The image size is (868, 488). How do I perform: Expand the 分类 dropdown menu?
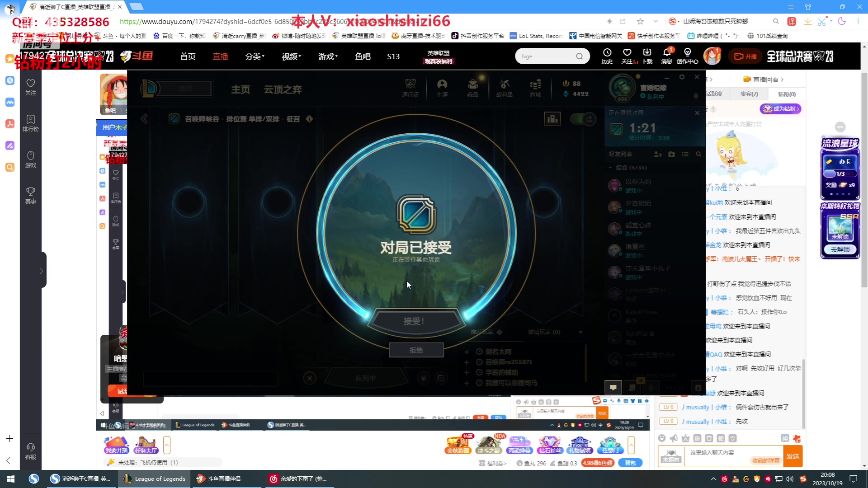point(255,56)
